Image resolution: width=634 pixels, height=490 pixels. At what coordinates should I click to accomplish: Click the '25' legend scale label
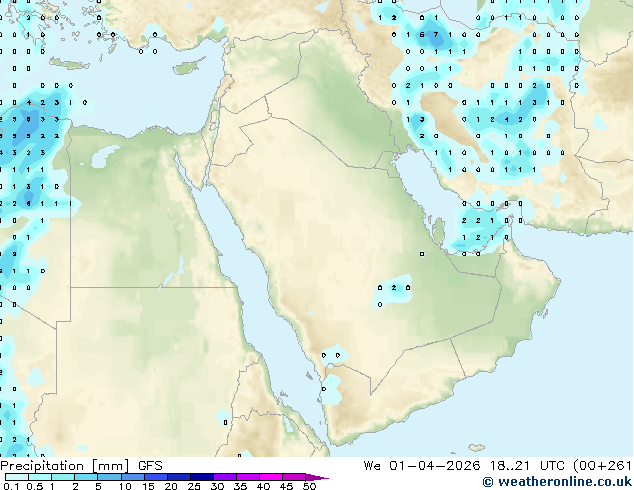pyautogui.click(x=194, y=486)
